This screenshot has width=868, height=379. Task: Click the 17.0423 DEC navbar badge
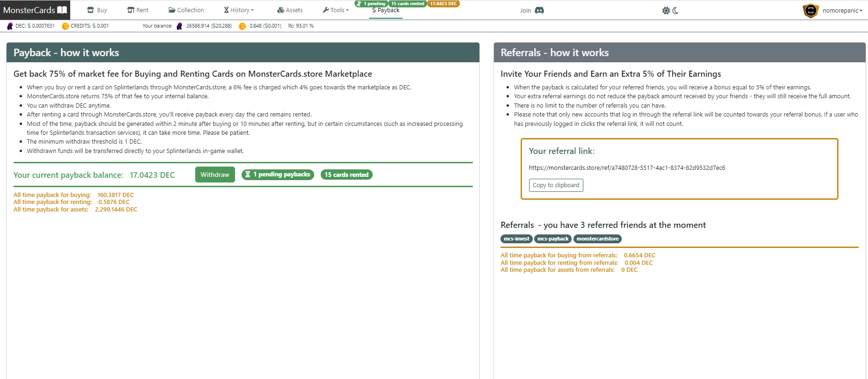pos(443,4)
